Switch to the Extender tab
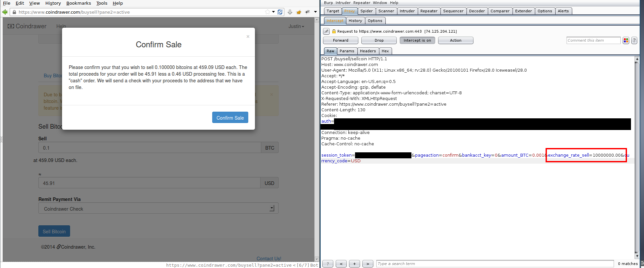The width and height of the screenshot is (644, 268). [x=524, y=11]
